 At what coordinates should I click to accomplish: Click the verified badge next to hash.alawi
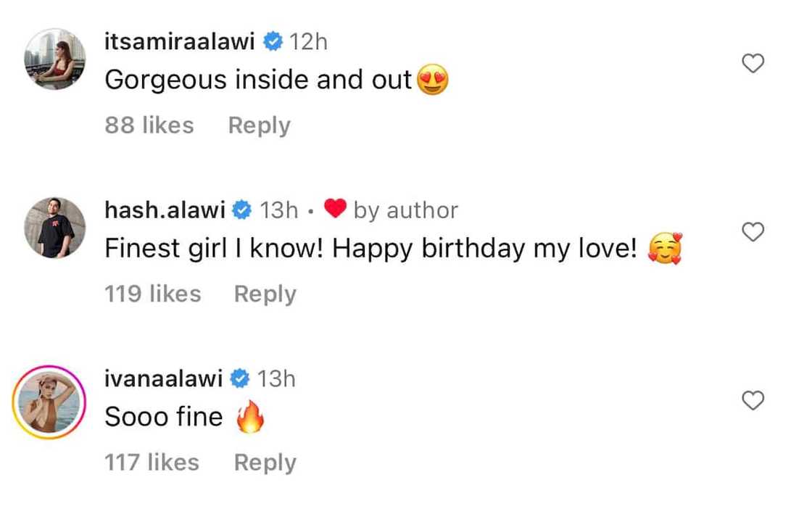click(242, 211)
